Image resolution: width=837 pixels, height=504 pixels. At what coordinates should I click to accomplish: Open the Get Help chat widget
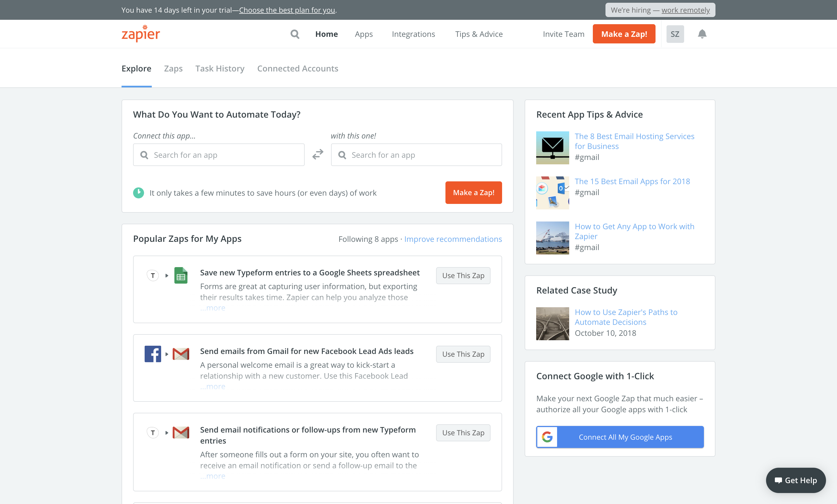[x=795, y=480]
